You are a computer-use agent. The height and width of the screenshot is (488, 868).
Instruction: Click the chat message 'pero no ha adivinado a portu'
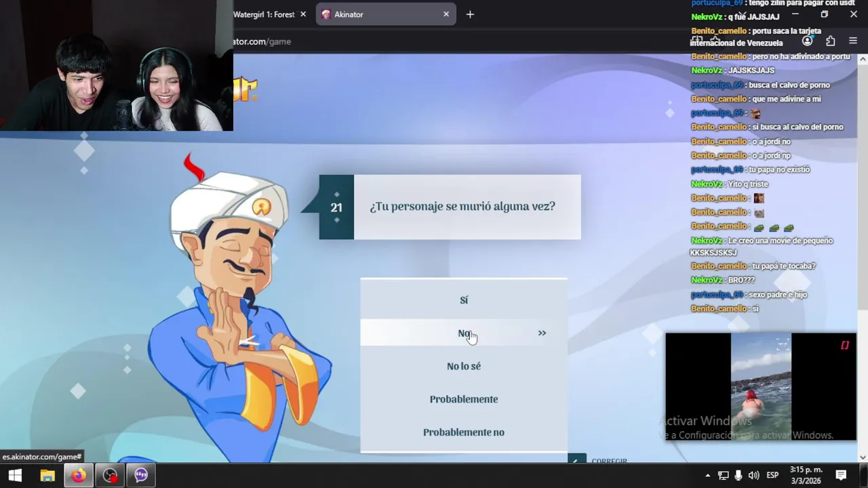coord(801,56)
